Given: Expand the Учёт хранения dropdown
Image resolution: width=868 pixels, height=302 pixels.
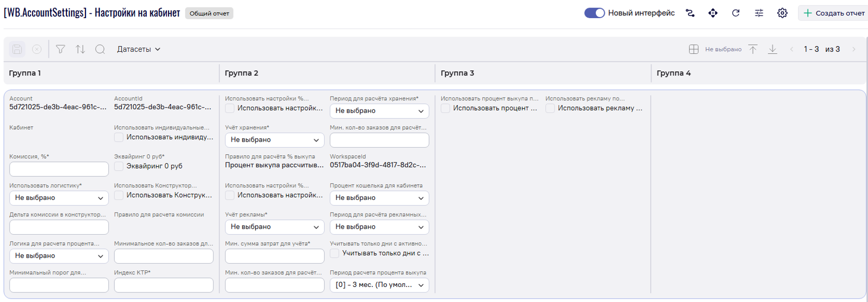Looking at the screenshot, I should tap(274, 140).
